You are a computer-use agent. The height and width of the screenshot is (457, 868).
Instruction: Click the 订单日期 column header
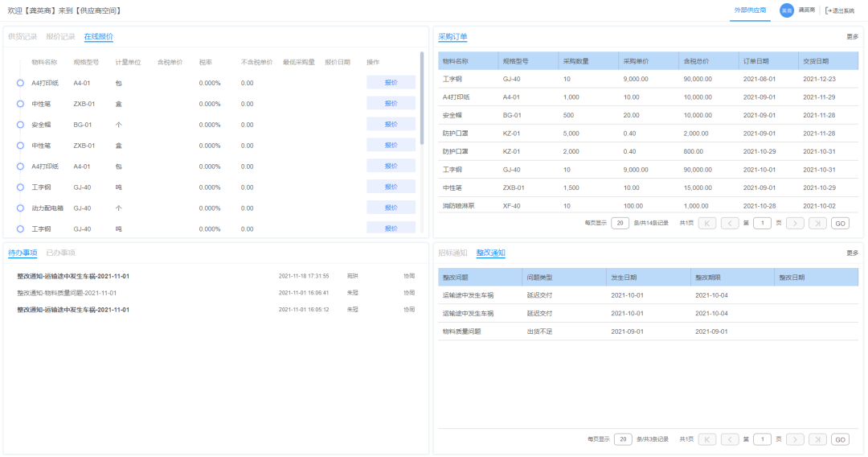click(768, 61)
